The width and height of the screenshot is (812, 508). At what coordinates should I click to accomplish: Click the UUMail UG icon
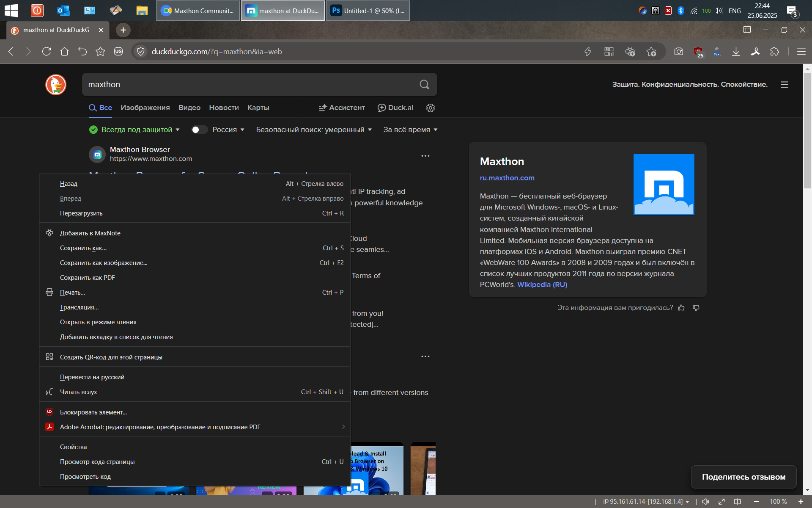click(118, 52)
